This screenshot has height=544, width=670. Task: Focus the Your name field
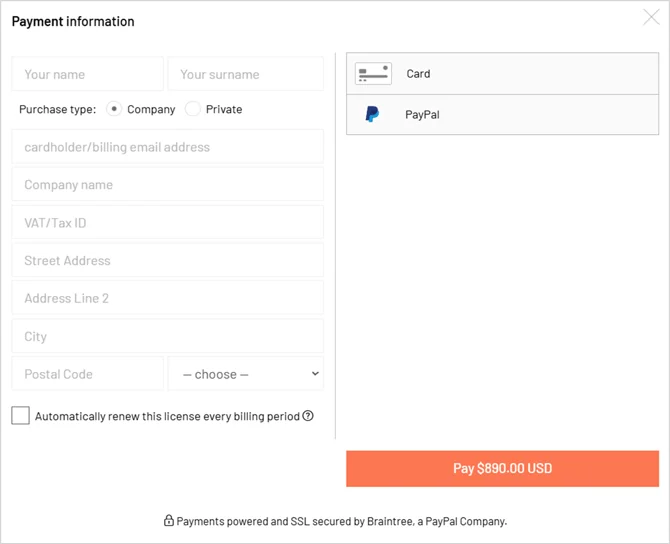(88, 74)
